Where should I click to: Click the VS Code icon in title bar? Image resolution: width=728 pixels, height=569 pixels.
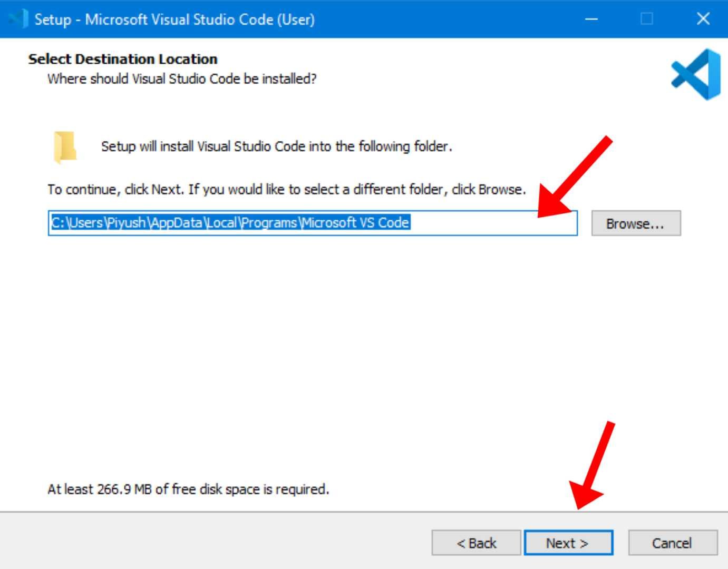click(17, 19)
